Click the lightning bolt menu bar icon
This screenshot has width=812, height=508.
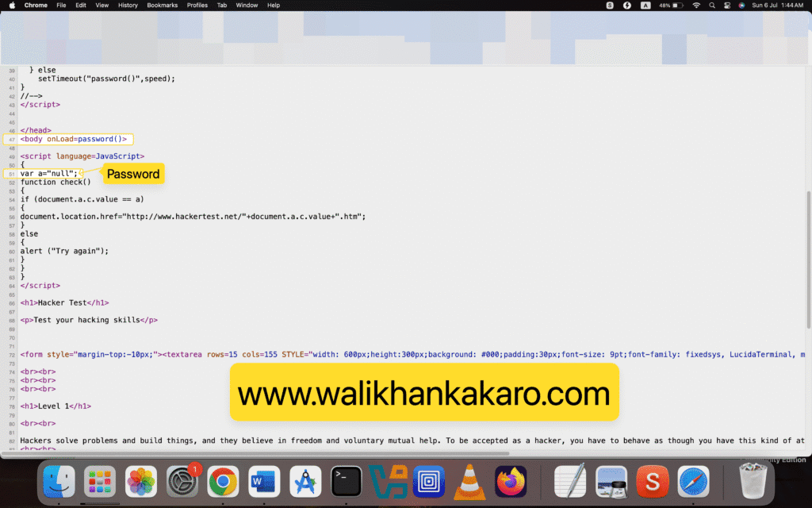tap(627, 6)
